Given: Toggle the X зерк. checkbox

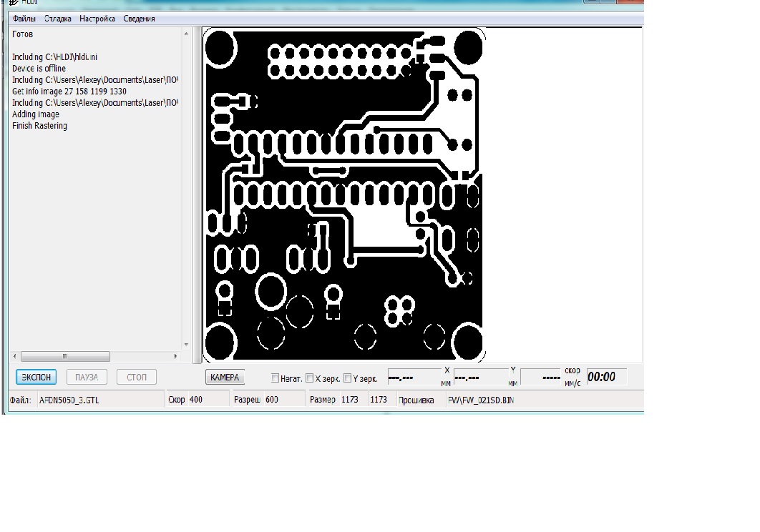Looking at the screenshot, I should [x=310, y=378].
